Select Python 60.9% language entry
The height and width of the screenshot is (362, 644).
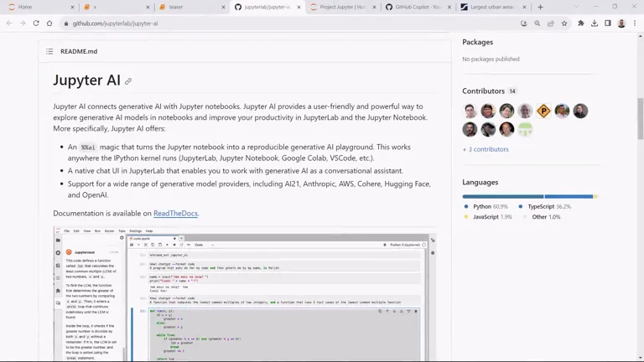(486, 206)
